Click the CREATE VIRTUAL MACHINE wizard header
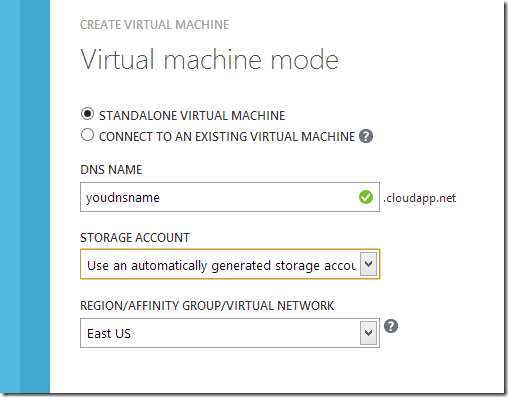Screen dimensions: 508x397 (x=155, y=25)
